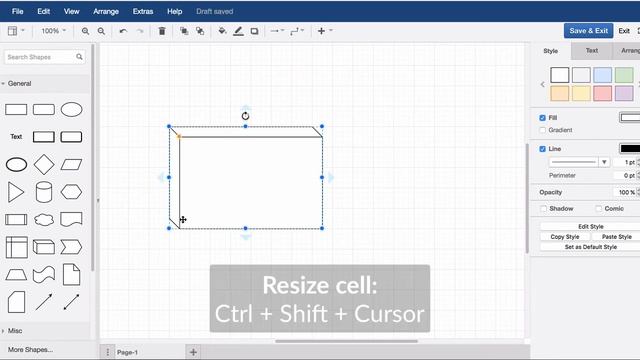Viewport: 640px width, 360px height.
Task: Switch to the Text tab
Action: click(x=592, y=51)
